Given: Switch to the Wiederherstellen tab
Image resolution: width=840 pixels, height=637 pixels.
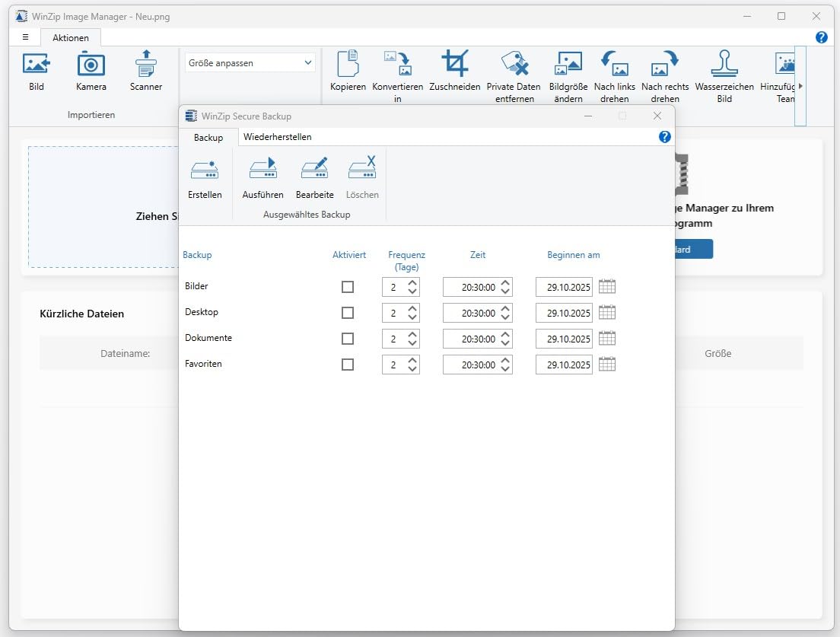Looking at the screenshot, I should click(277, 137).
